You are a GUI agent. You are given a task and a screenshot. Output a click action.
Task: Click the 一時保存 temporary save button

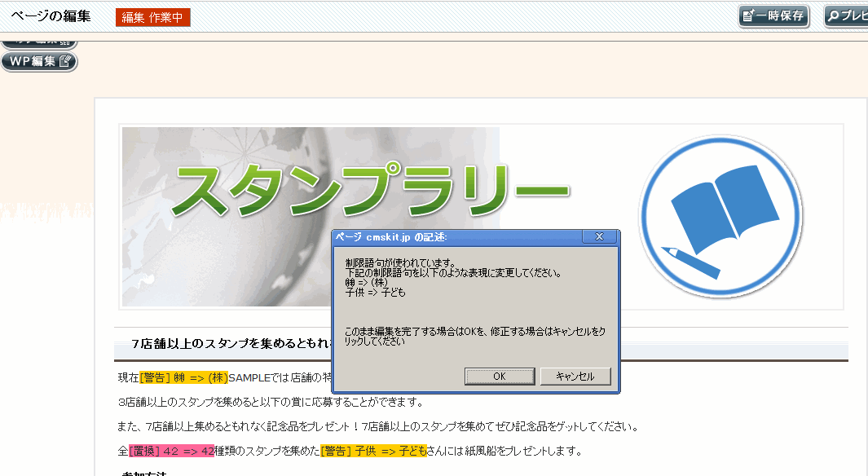pos(773,16)
